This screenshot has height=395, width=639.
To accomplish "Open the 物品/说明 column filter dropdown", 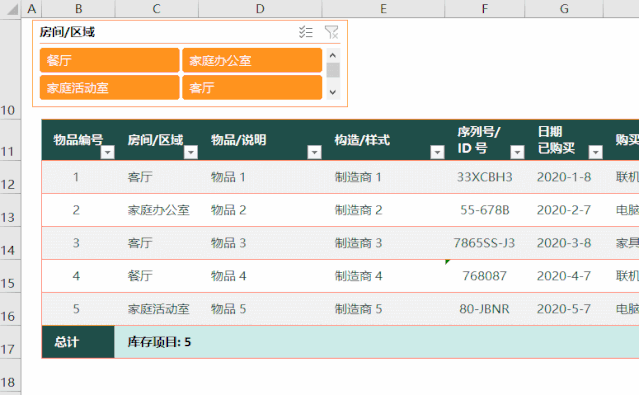I will click(x=314, y=152).
